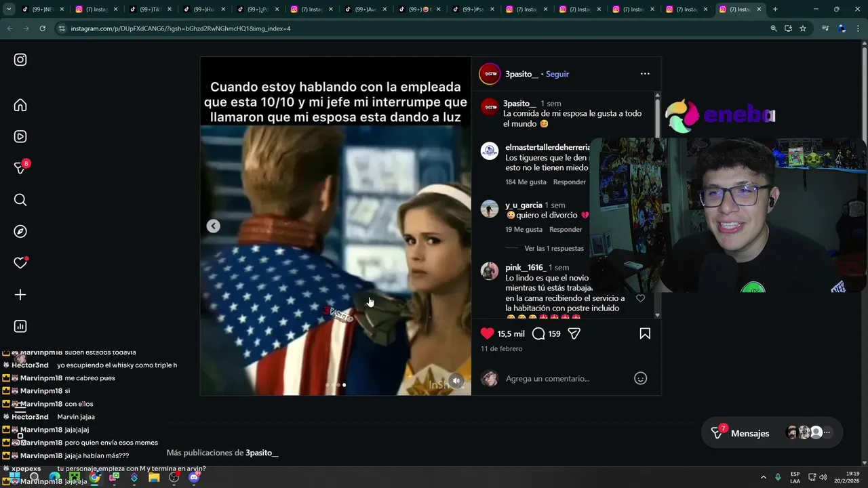Switch input language ESP LAA
Screen dimensions: 868x488
coord(795,477)
